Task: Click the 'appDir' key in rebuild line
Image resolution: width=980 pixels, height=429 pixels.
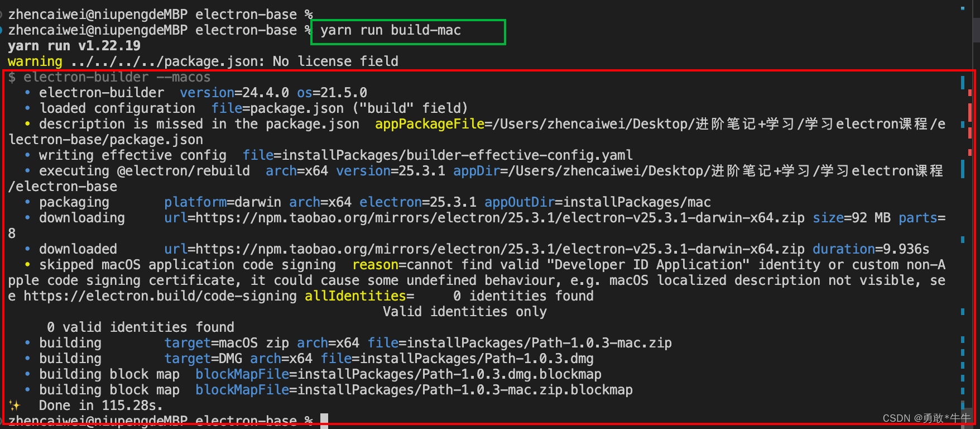Action: click(477, 171)
